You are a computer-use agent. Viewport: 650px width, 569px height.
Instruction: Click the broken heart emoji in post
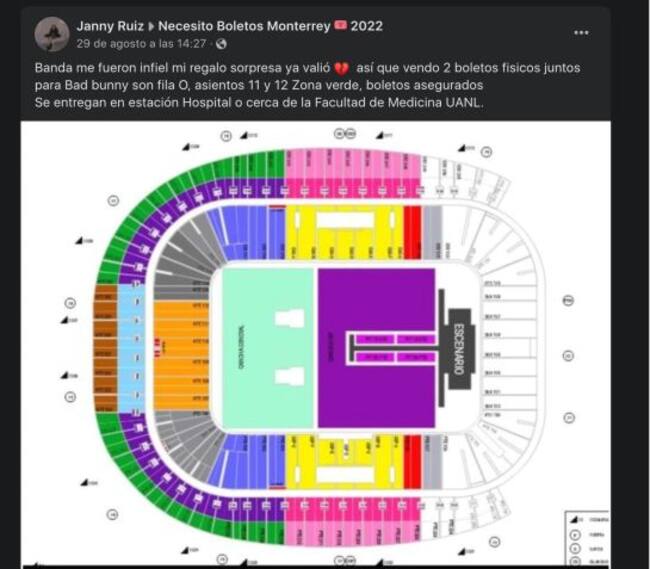[341, 66]
